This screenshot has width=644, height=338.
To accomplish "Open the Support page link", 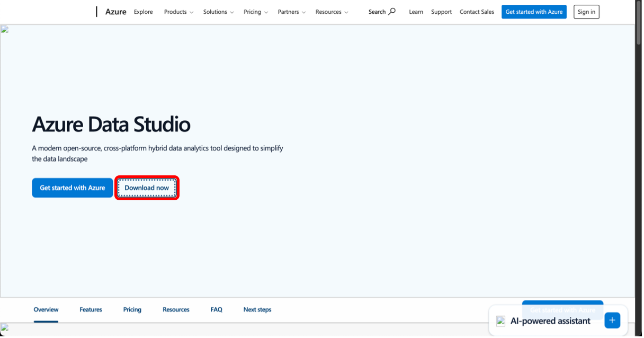I will click(441, 12).
